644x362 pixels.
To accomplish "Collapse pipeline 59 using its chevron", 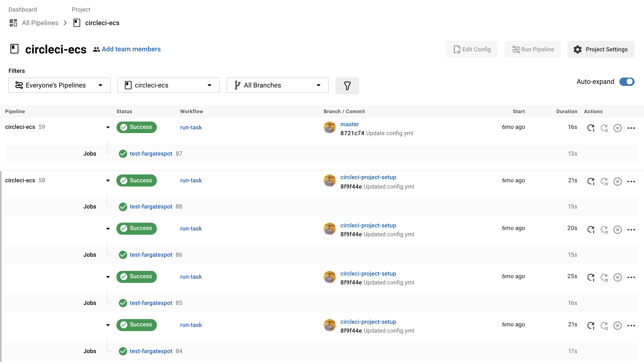I will (x=108, y=127).
